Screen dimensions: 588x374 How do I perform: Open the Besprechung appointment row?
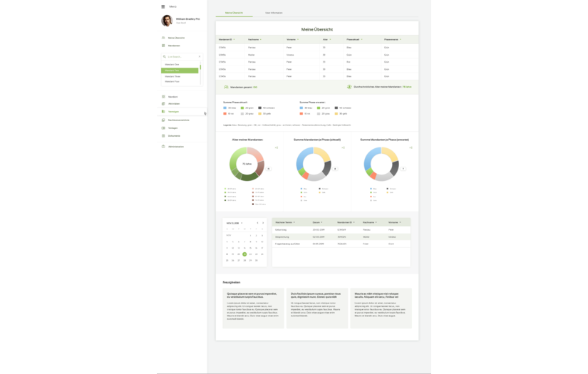coord(341,237)
